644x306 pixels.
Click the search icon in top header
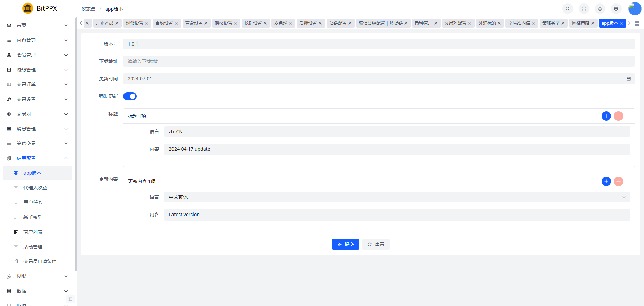coord(567,9)
